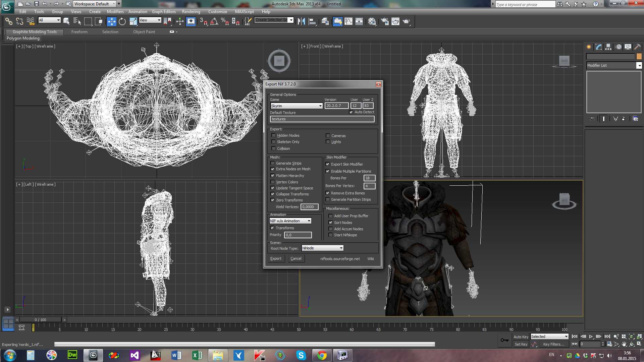Click the Time Configuration icon
This screenshot has width=644, height=362.
[x=609, y=344]
